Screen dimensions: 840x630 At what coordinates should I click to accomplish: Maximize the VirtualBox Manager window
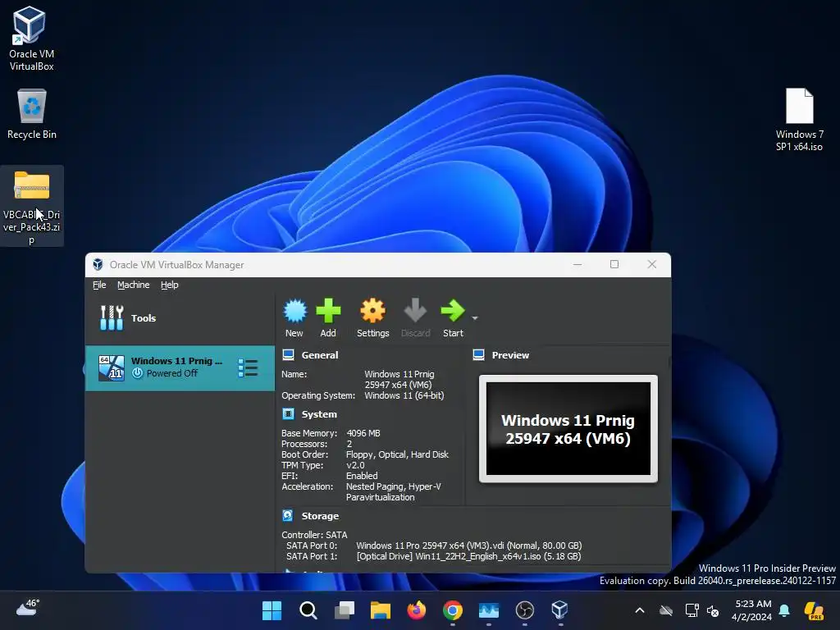[614, 265]
